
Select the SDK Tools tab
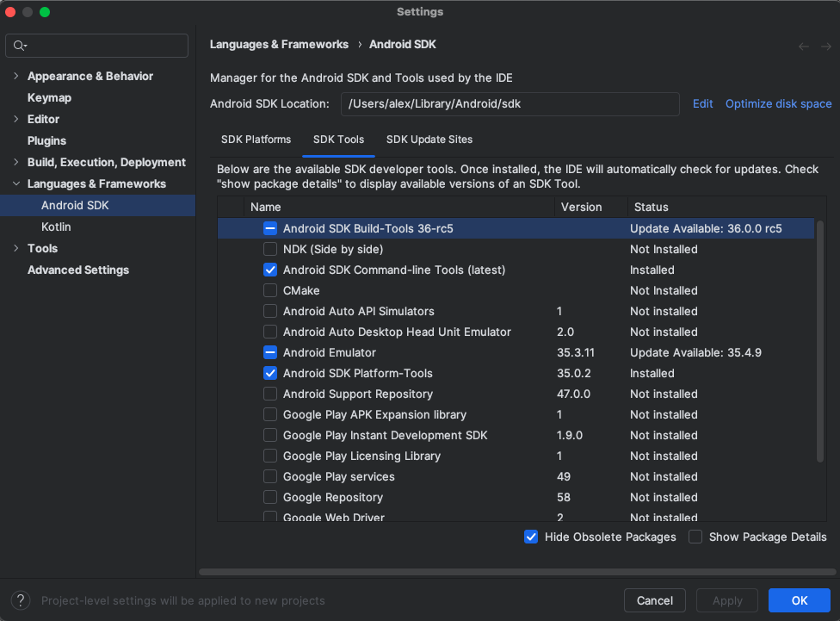(338, 140)
